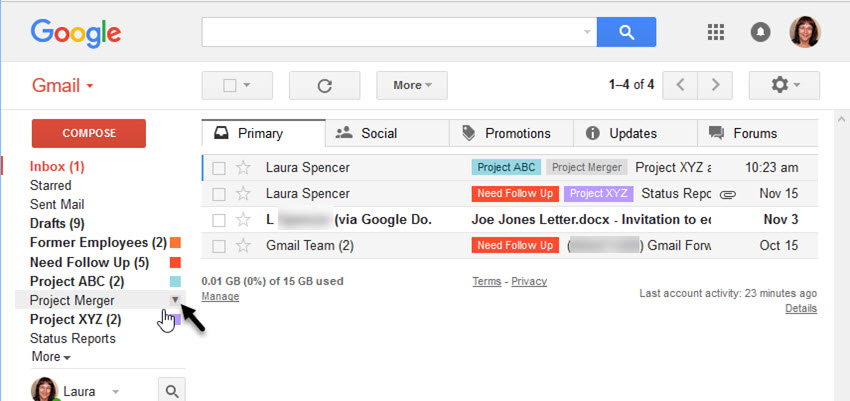Switch to the Social tab
The height and width of the screenshot is (401, 850).
pos(366,133)
